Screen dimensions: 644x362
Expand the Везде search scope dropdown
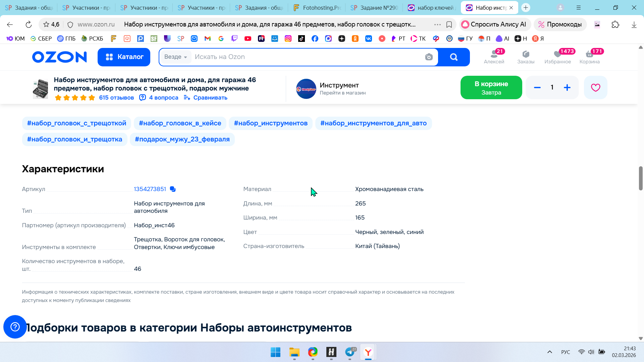coord(176,57)
